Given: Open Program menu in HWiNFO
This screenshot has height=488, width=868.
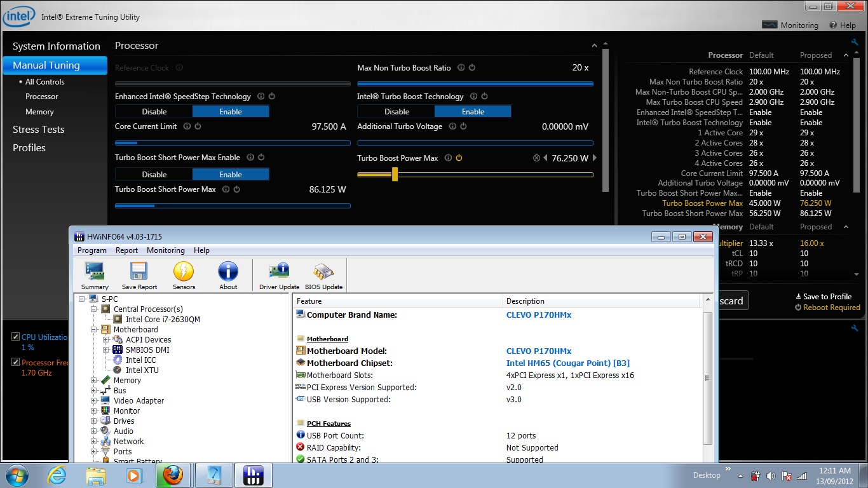Looking at the screenshot, I should [92, 250].
